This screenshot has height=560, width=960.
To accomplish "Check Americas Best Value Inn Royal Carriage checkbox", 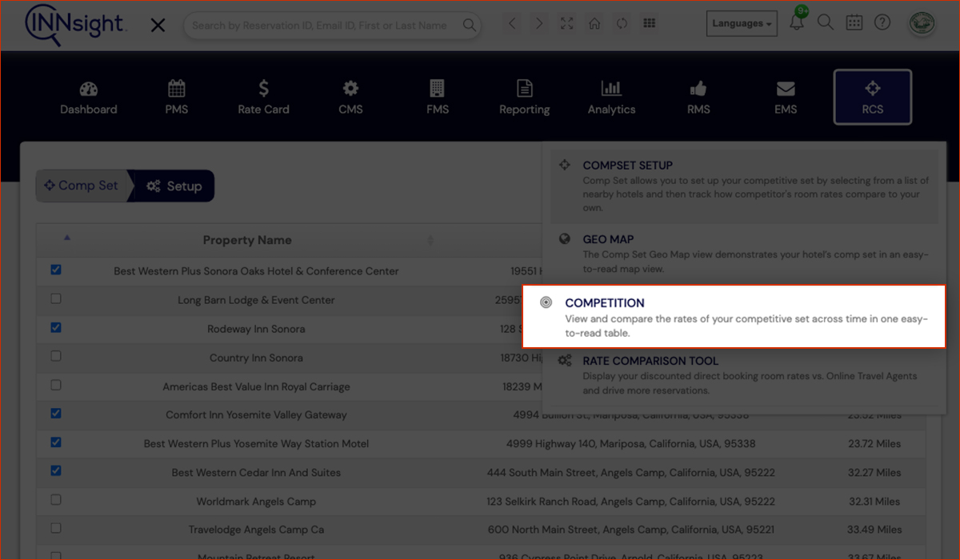I will pos(56,385).
